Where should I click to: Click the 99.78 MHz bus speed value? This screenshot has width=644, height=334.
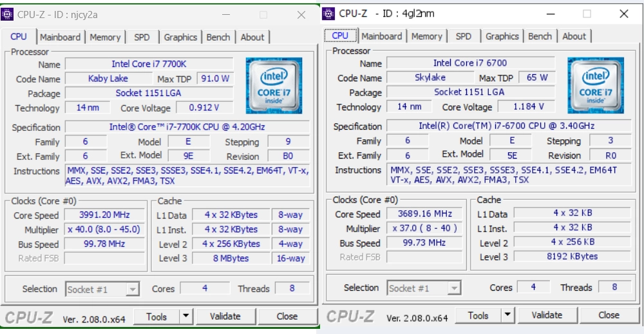[x=104, y=244]
